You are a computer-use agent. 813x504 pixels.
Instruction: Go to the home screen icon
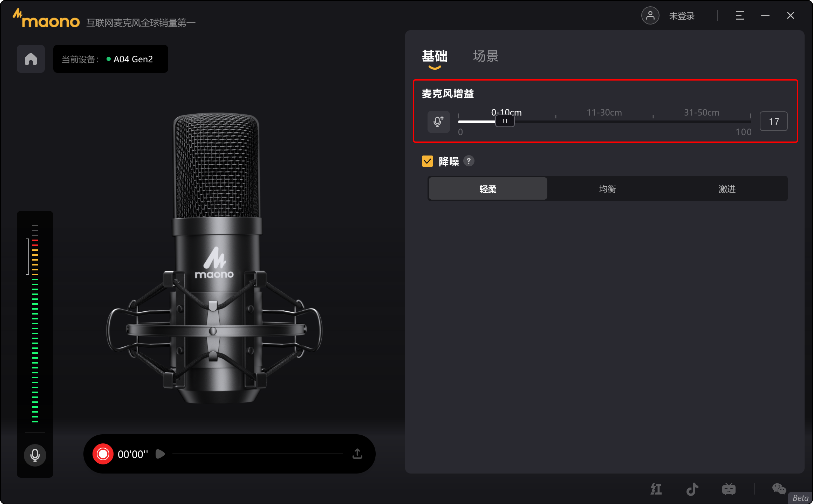click(31, 59)
